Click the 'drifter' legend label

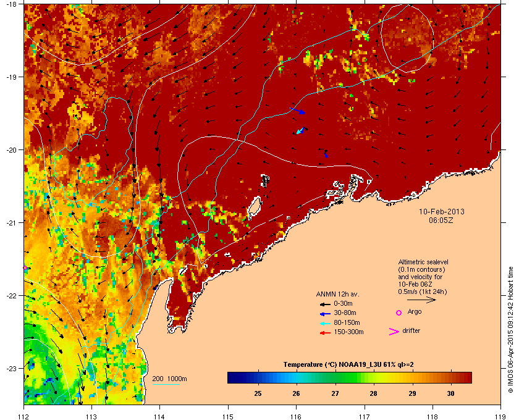pyautogui.click(x=411, y=330)
